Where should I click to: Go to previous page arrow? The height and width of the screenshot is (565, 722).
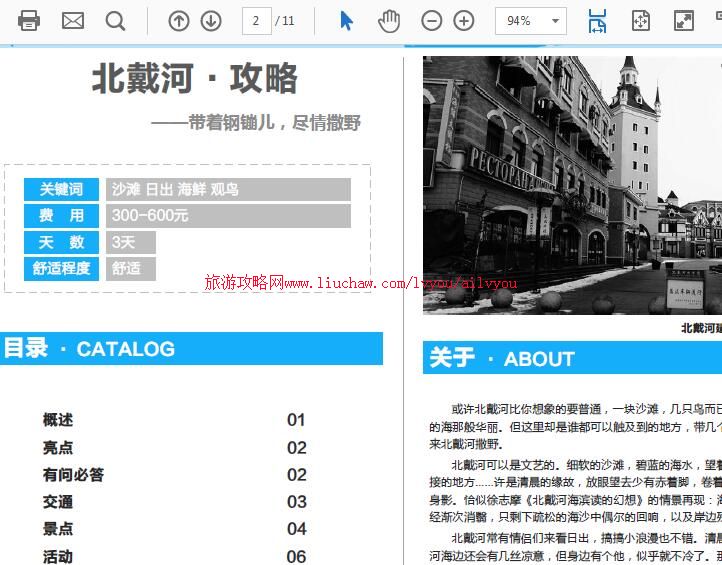[x=178, y=21]
